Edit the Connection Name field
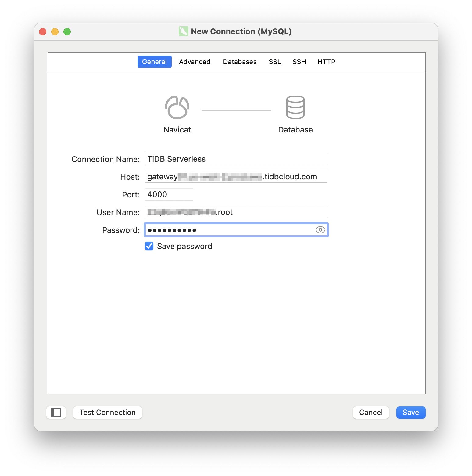This screenshot has width=472, height=476. point(236,159)
